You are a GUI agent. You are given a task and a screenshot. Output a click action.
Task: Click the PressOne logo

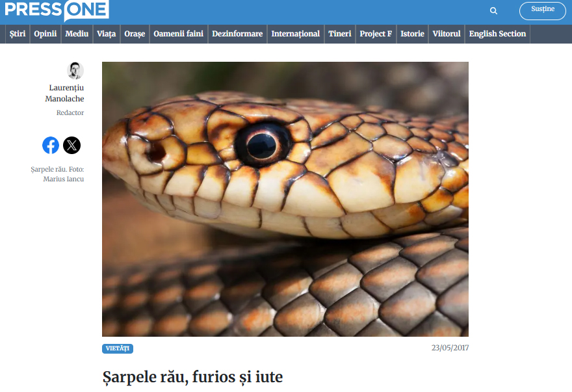click(57, 10)
